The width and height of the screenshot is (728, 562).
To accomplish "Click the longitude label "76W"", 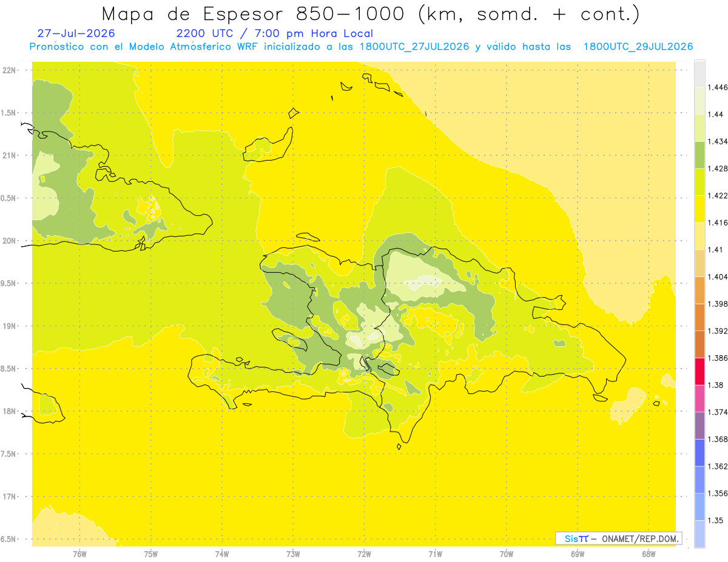I will 79,554.
